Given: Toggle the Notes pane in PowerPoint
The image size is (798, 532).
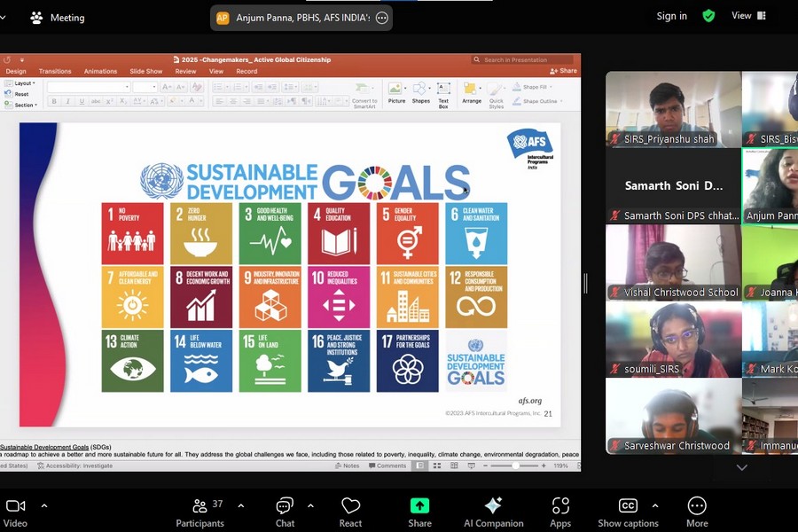Looking at the screenshot, I should click(347, 465).
